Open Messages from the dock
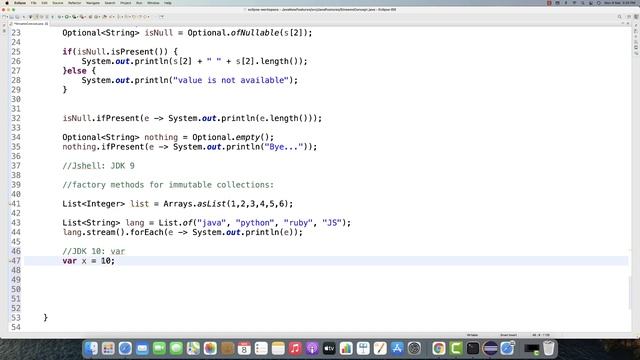Image resolution: width=640 pixels, height=360 pixels. pos(176,348)
